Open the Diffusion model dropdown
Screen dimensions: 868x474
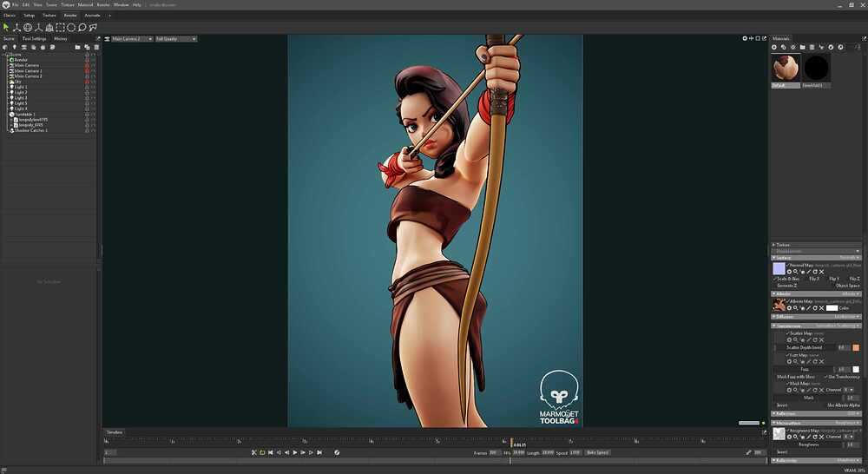point(847,317)
